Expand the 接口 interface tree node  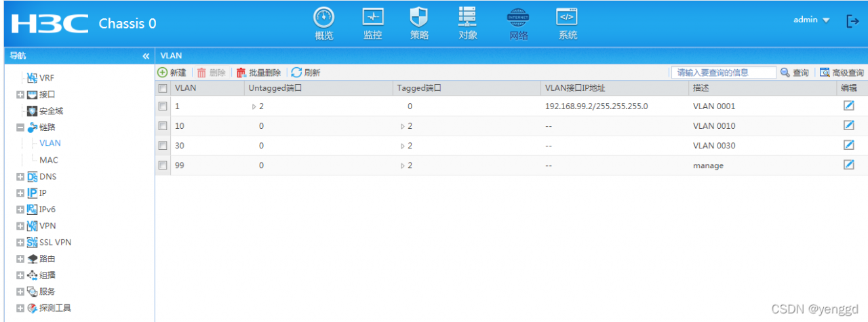tap(20, 95)
